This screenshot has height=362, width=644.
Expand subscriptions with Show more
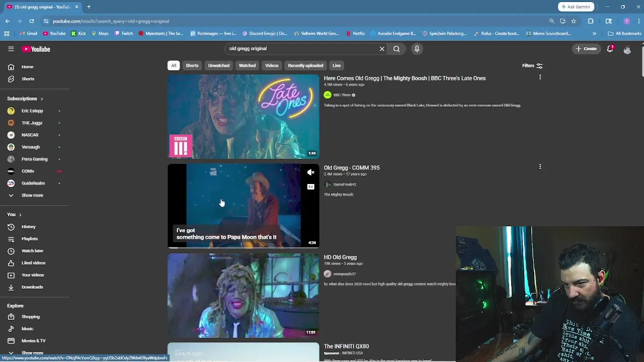pyautogui.click(x=32, y=195)
